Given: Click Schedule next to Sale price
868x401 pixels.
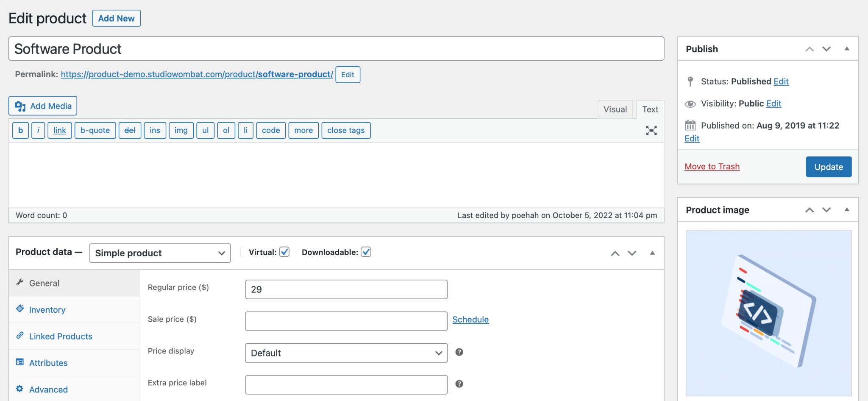Looking at the screenshot, I should pos(470,320).
